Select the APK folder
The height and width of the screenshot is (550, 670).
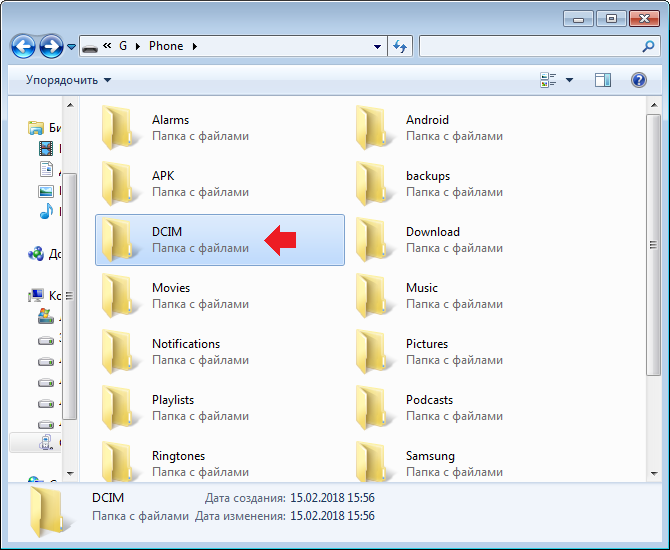click(220, 184)
